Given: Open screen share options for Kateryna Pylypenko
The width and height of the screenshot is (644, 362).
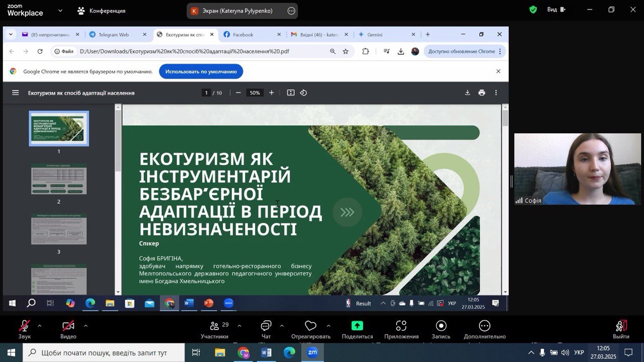Looking at the screenshot, I should click(291, 11).
